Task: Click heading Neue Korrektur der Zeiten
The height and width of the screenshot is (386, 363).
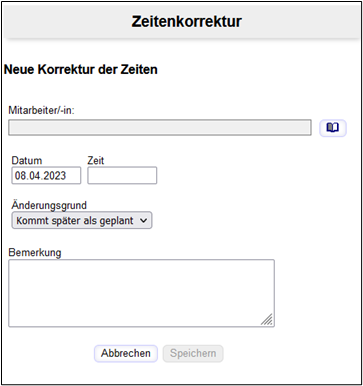Action: [x=81, y=70]
